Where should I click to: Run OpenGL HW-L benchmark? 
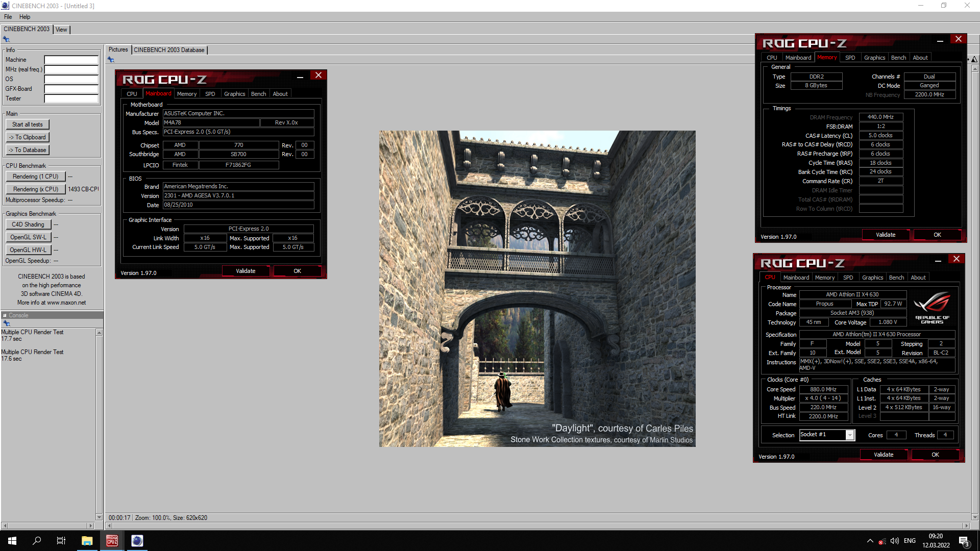click(x=29, y=250)
